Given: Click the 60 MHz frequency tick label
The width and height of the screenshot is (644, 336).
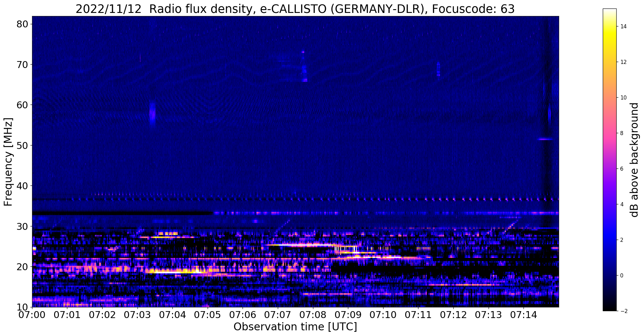Looking at the screenshot, I should point(23,105).
